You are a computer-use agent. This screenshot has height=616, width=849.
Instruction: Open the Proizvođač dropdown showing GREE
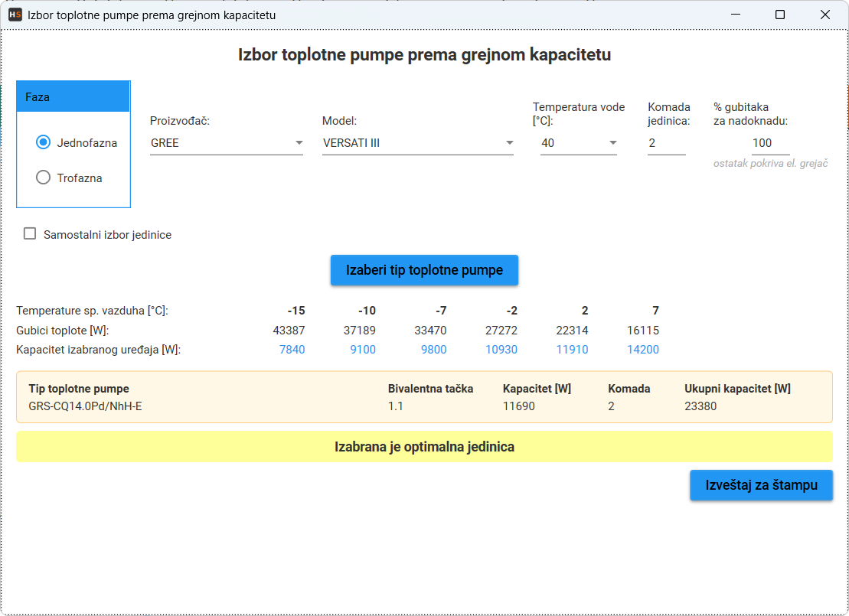coord(227,143)
